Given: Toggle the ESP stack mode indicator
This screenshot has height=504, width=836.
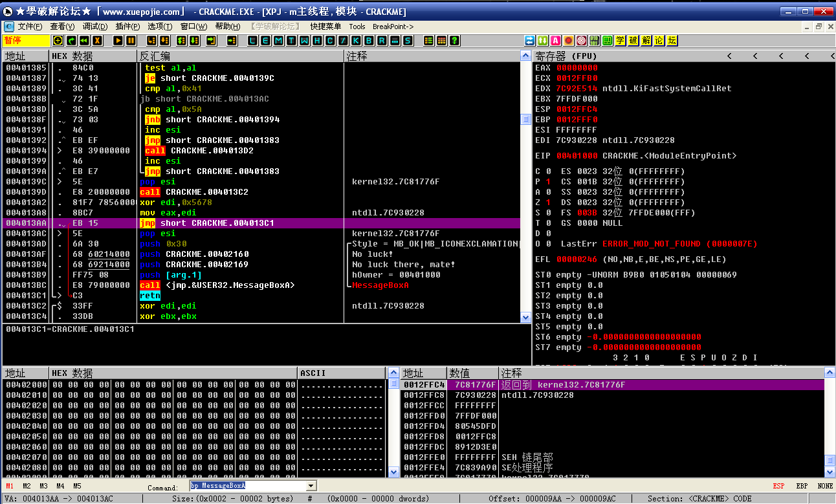Looking at the screenshot, I should point(778,486).
